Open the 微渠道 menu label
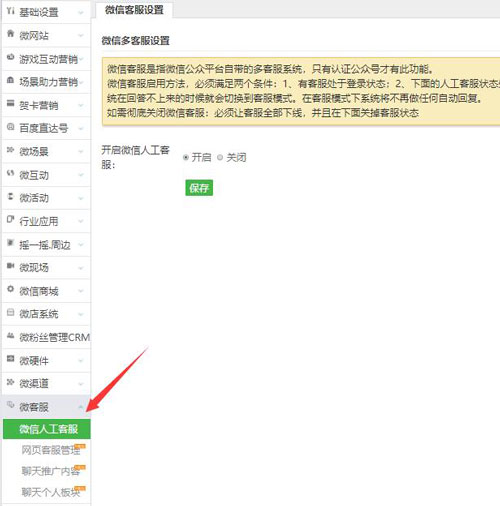Viewport: 500px width, 506px height. pos(34,384)
